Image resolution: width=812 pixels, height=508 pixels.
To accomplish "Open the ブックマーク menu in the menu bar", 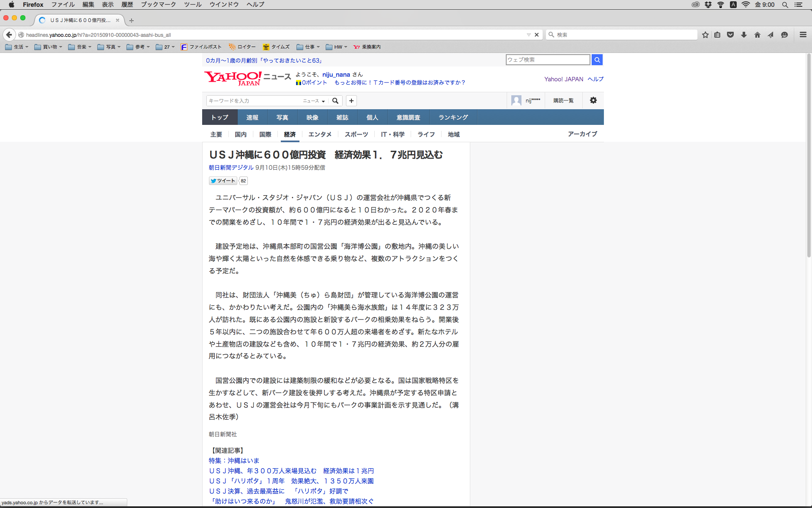I will [158, 4].
